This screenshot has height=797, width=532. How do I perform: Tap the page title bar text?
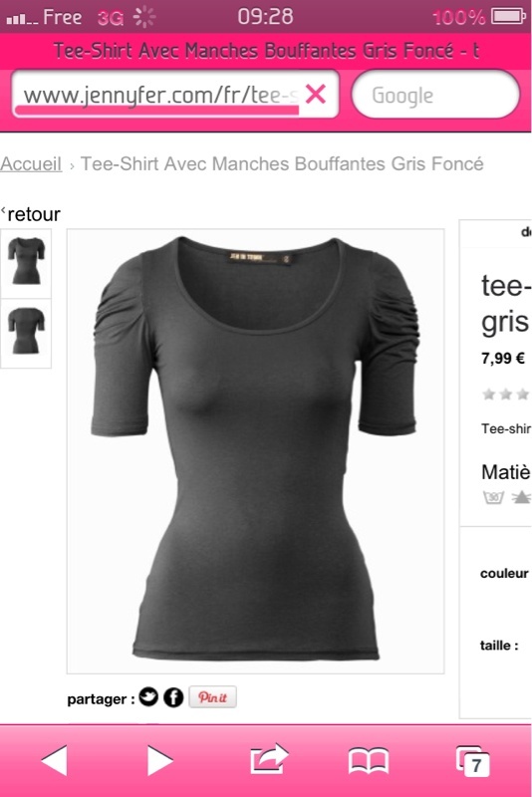click(266, 51)
